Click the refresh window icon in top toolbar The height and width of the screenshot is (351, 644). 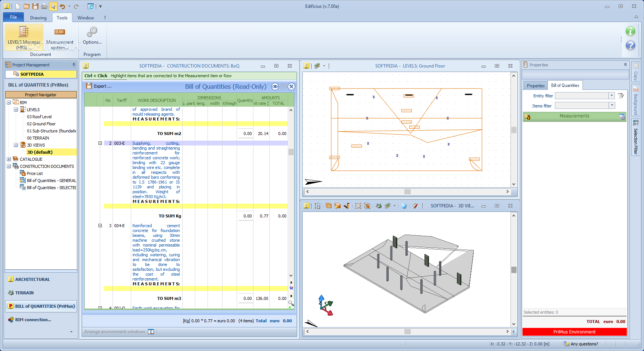coord(91,6)
